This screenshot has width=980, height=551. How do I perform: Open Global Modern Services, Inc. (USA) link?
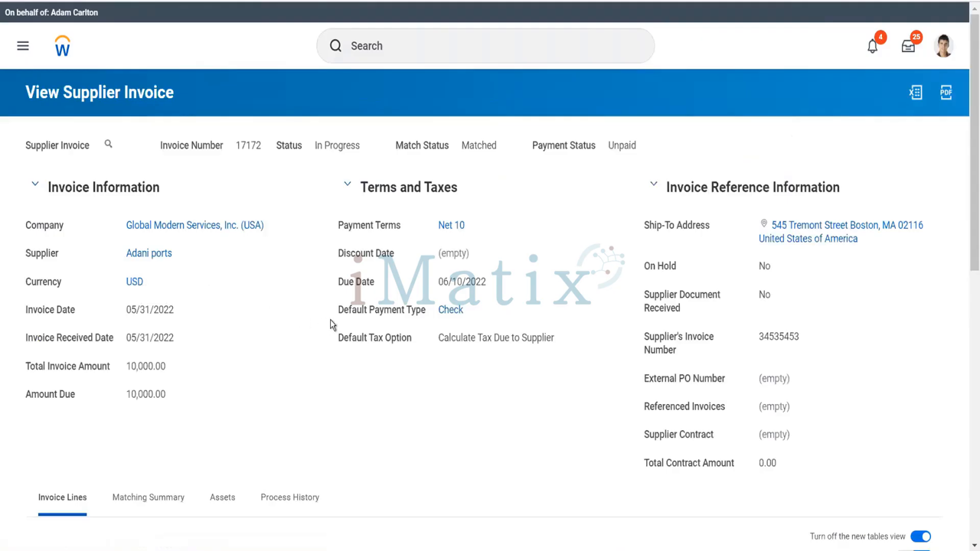click(194, 225)
